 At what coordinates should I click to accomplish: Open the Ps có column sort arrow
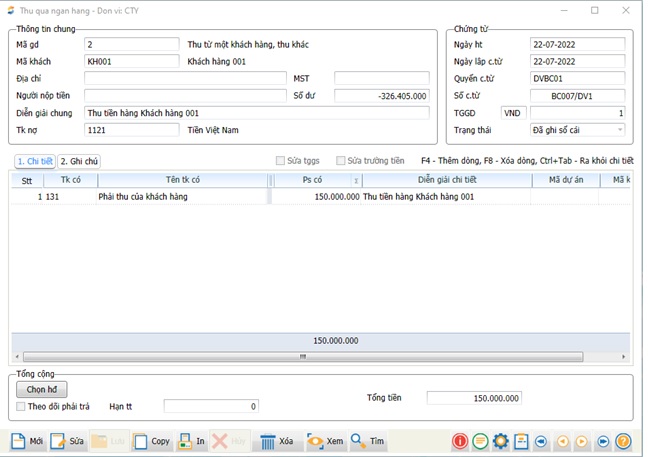pyautogui.click(x=356, y=181)
